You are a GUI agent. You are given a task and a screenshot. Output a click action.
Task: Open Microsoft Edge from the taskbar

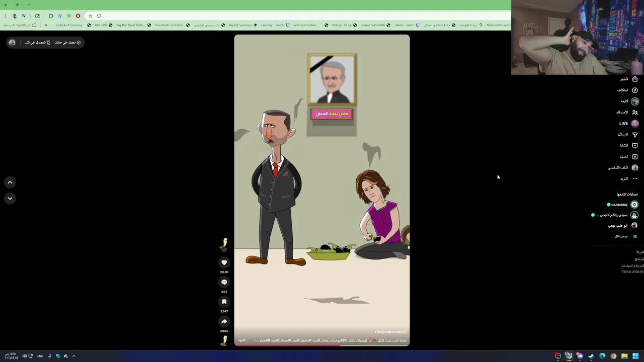602,356
